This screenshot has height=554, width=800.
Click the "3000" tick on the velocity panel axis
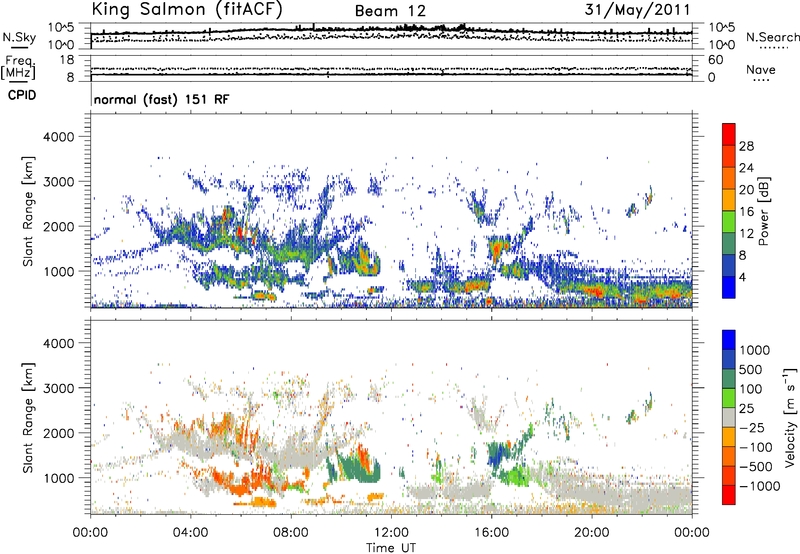click(59, 388)
